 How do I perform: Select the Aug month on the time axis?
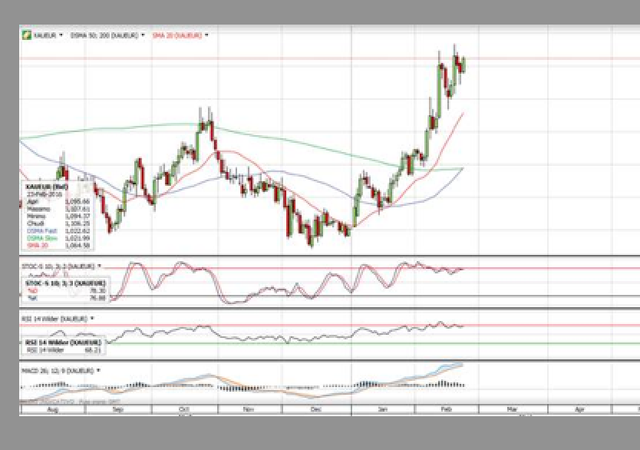[53, 409]
